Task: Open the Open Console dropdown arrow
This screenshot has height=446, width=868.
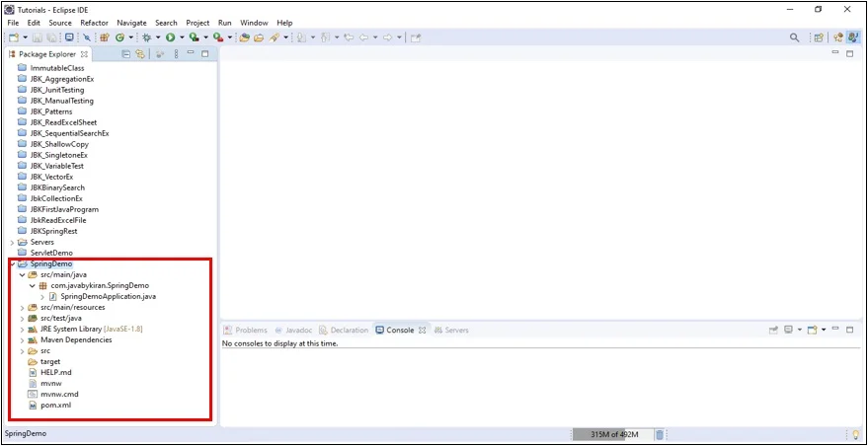Action: [x=824, y=330]
